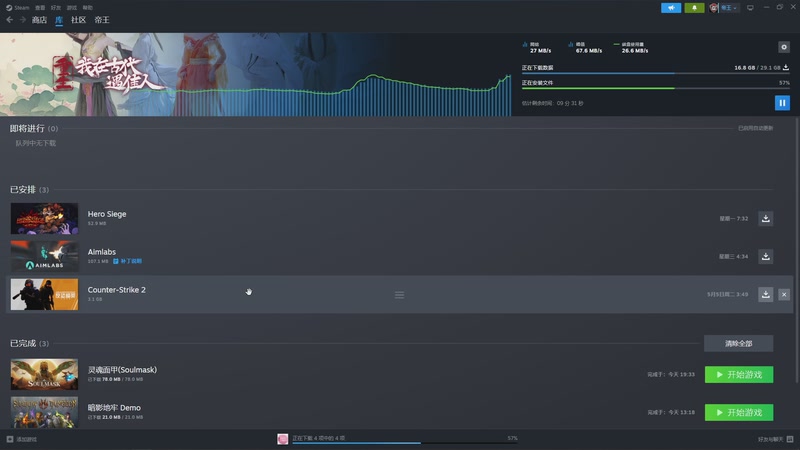
Task: Click the Aimlabs title
Action: [102, 252]
